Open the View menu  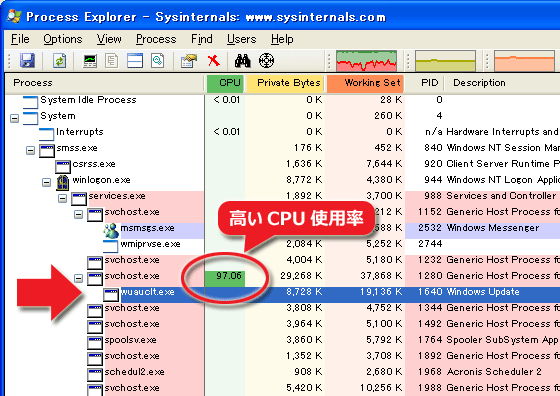tap(109, 39)
